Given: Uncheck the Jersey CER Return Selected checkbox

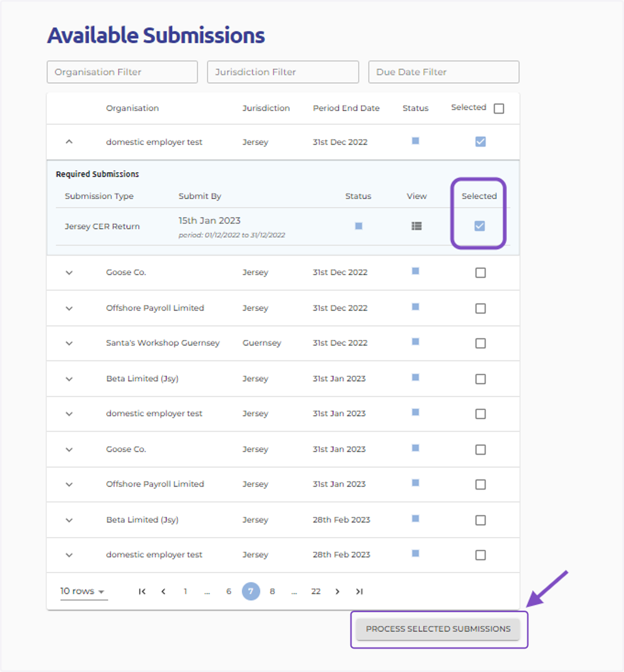Looking at the screenshot, I should 480,226.
